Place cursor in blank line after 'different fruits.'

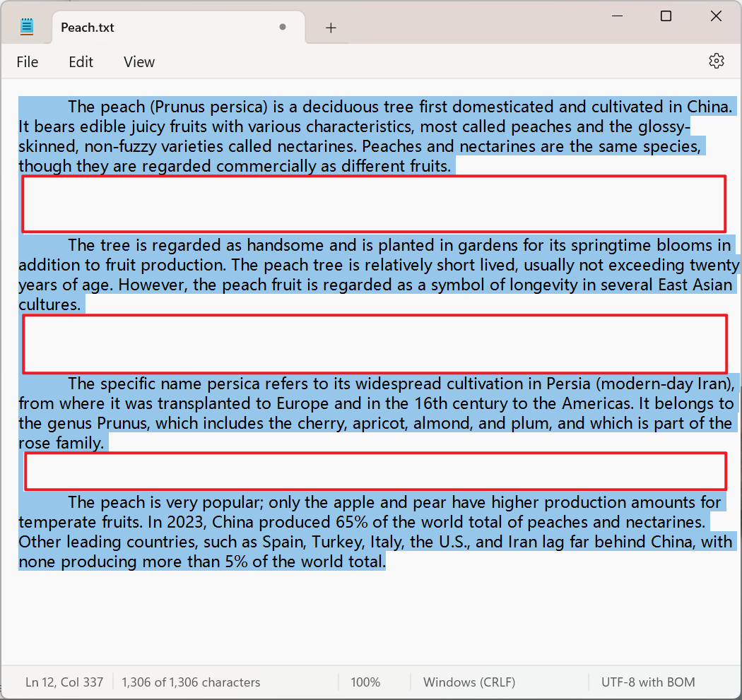pos(374,204)
